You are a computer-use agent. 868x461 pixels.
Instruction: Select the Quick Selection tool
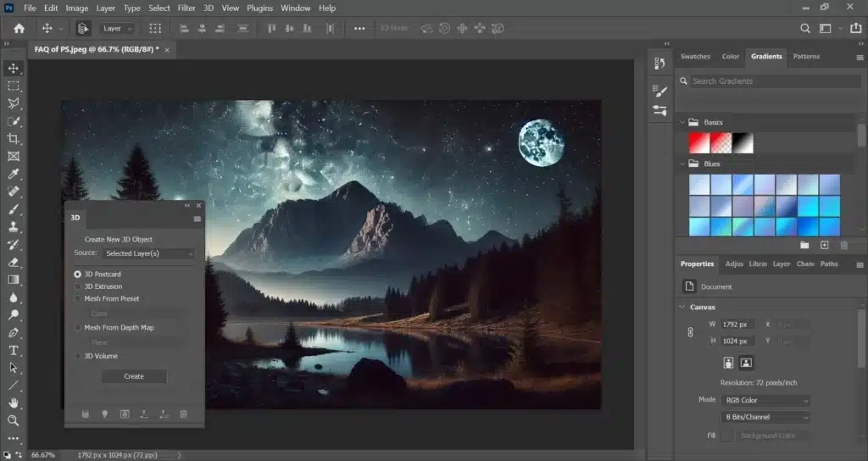click(x=14, y=121)
